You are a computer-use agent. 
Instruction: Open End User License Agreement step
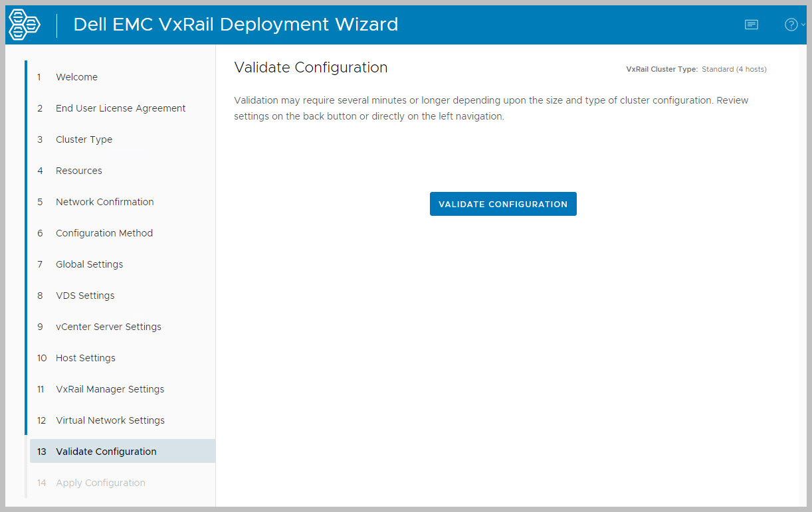[120, 108]
